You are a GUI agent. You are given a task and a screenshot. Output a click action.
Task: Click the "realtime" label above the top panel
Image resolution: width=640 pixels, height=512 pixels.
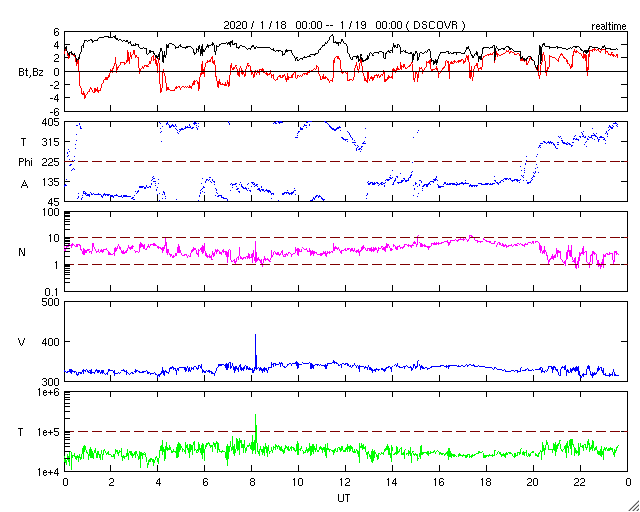tap(609, 27)
